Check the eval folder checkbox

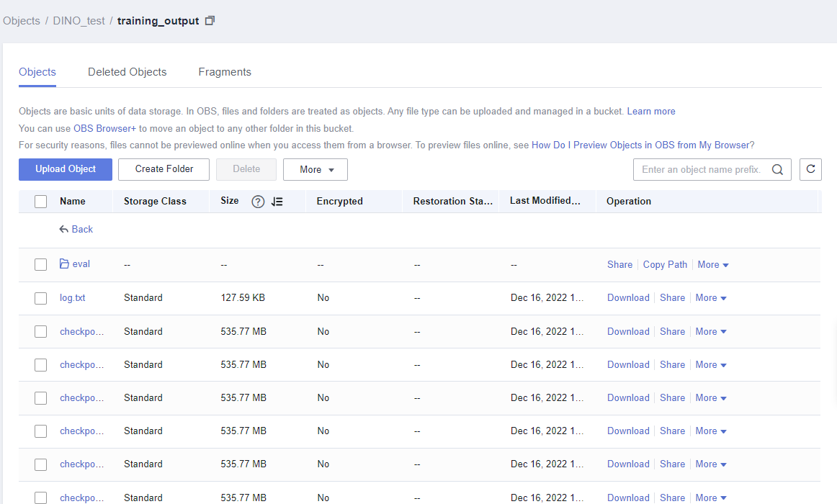click(x=41, y=265)
